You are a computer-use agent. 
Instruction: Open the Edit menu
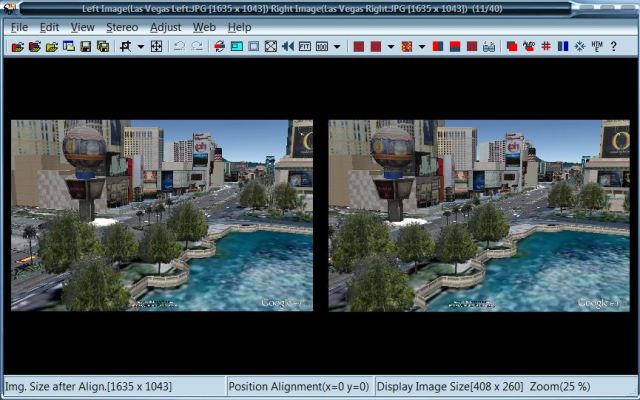[x=49, y=27]
